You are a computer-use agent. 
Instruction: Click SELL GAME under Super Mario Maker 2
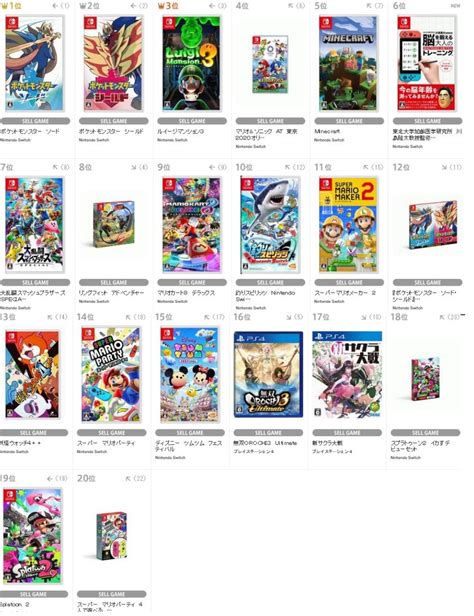pyautogui.click(x=349, y=282)
